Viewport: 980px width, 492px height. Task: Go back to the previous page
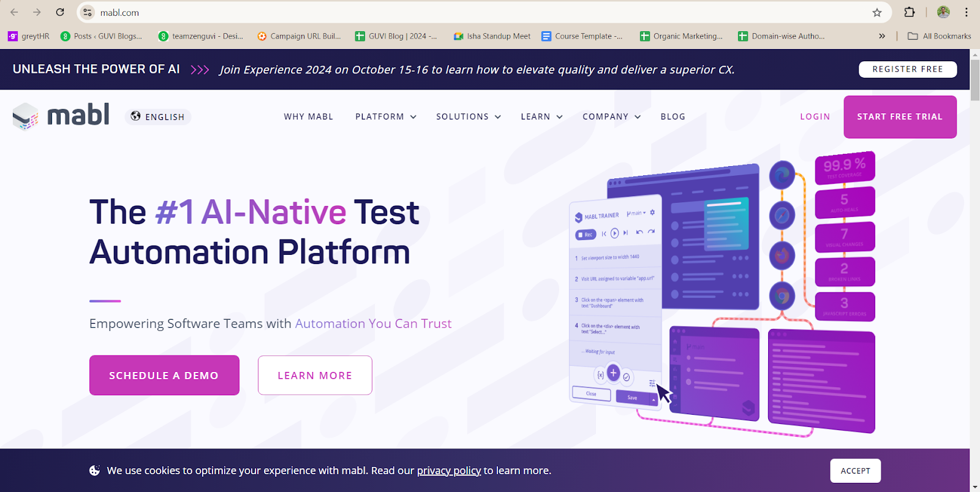pyautogui.click(x=14, y=12)
